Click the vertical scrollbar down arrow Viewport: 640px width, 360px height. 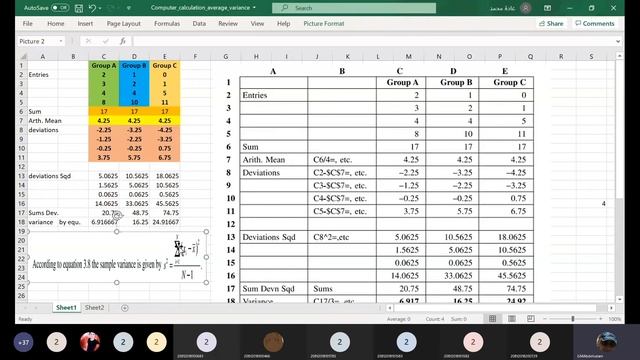point(620,299)
